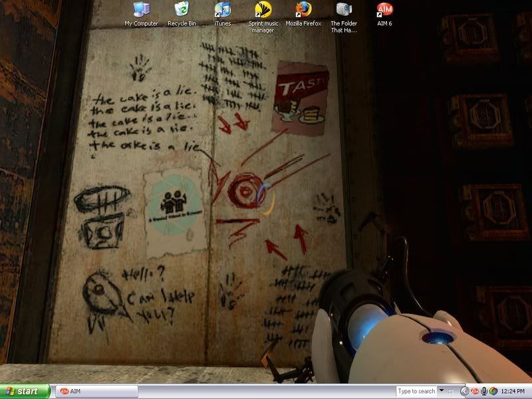The height and width of the screenshot is (399, 532).
Task: Expand hidden system tray icons chevron
Action: 464,391
